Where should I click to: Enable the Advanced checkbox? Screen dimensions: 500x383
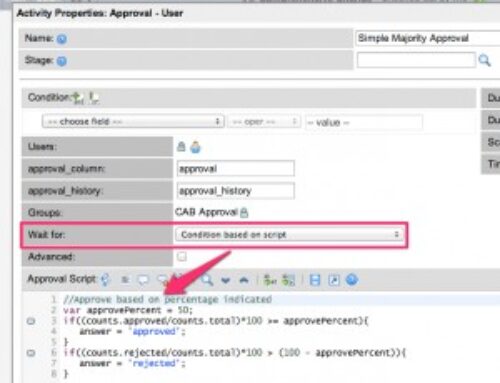[182, 257]
